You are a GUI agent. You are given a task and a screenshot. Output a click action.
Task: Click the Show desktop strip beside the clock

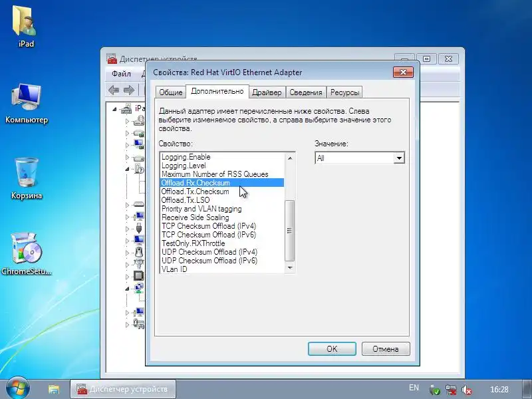click(x=527, y=390)
